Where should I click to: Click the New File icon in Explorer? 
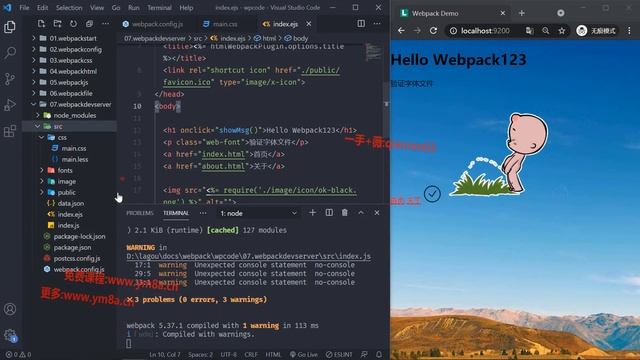(x=41, y=24)
